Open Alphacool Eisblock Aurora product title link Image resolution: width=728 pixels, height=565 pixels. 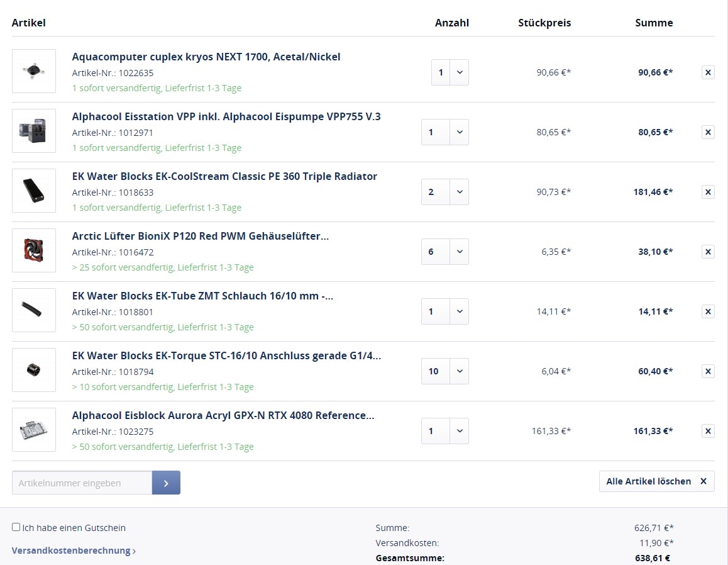pos(223,415)
